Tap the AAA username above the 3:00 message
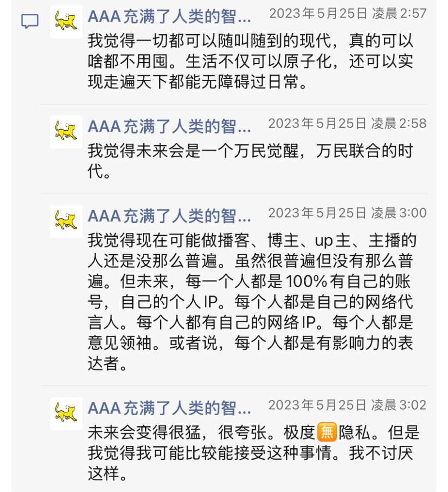Image resolution: width=448 pixels, height=492 pixels. pos(169,217)
